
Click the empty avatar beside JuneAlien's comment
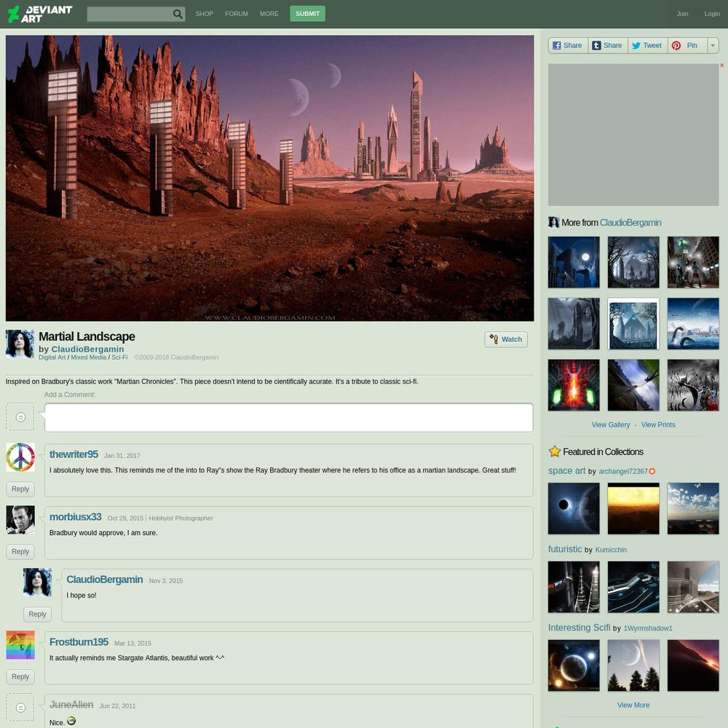(x=20, y=707)
